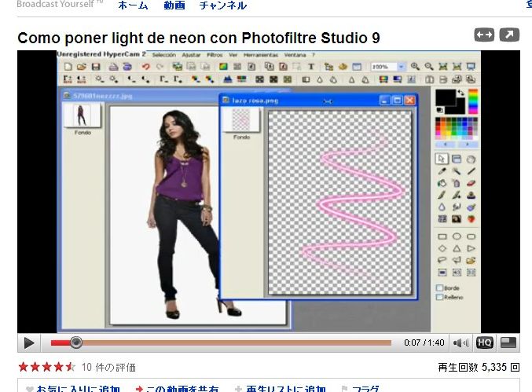The width and height of the screenshot is (532, 392).
Task: Click the Fondo layer thumbnail of lazo rosa.png
Action: tap(241, 120)
